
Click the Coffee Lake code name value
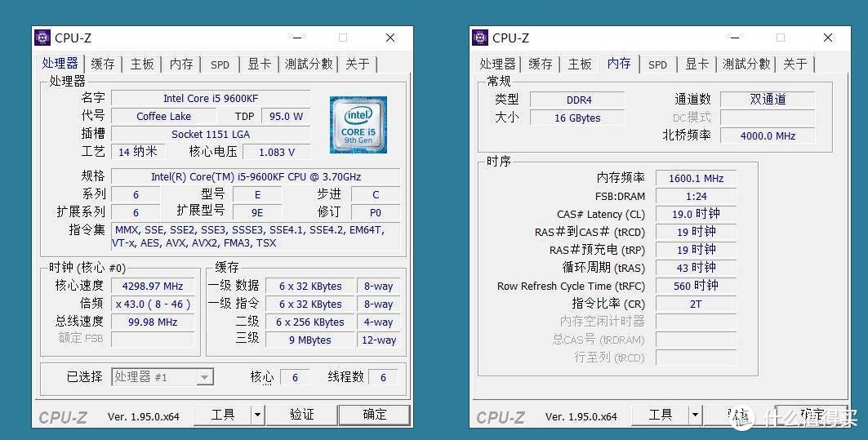(x=164, y=116)
